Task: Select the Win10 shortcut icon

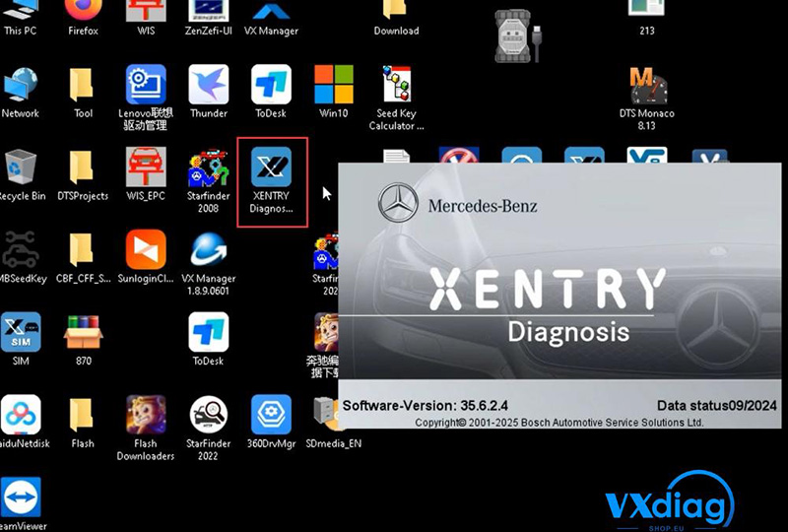Action: point(334,92)
